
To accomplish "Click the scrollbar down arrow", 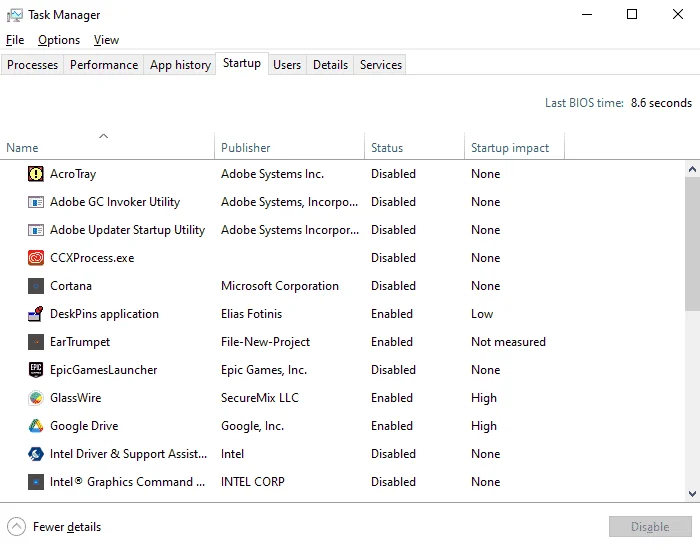I will point(692,494).
